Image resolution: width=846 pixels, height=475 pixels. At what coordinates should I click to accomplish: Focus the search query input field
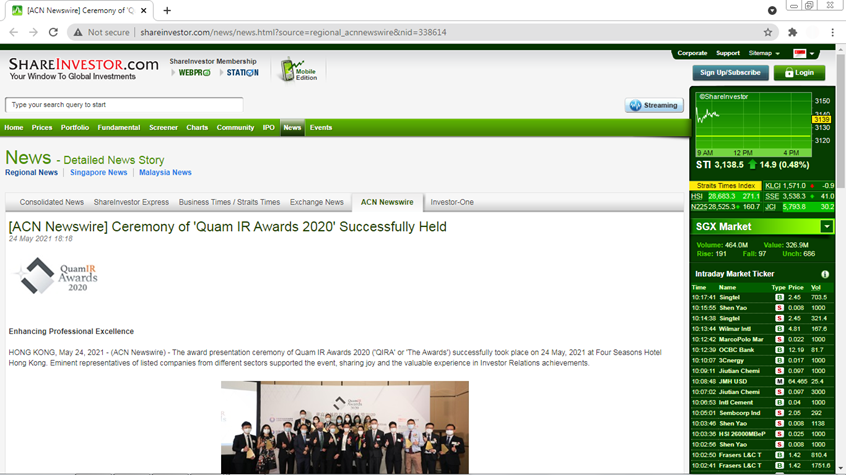(124, 105)
